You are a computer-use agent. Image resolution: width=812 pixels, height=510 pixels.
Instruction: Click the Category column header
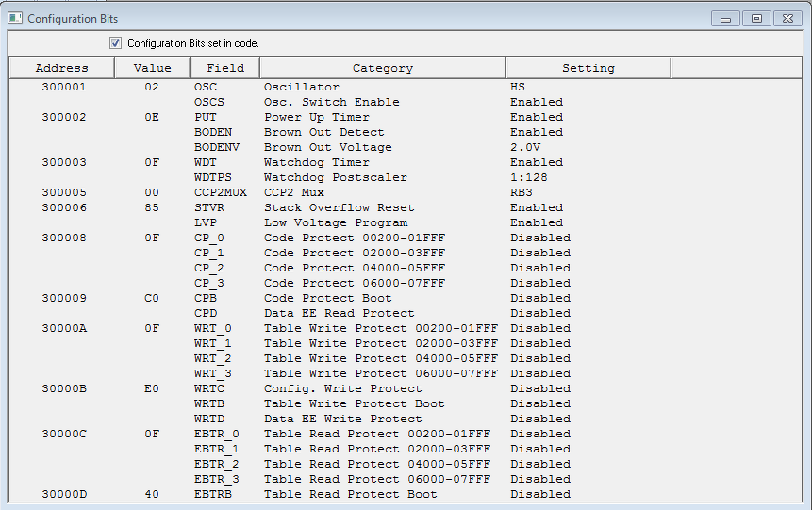tap(382, 68)
